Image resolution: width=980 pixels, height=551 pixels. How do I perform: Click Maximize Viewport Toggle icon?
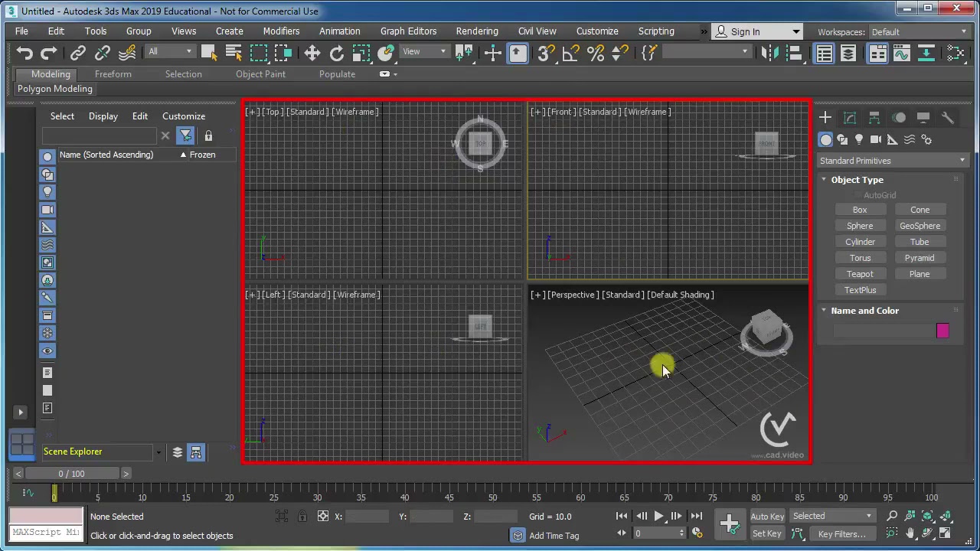coord(945,533)
